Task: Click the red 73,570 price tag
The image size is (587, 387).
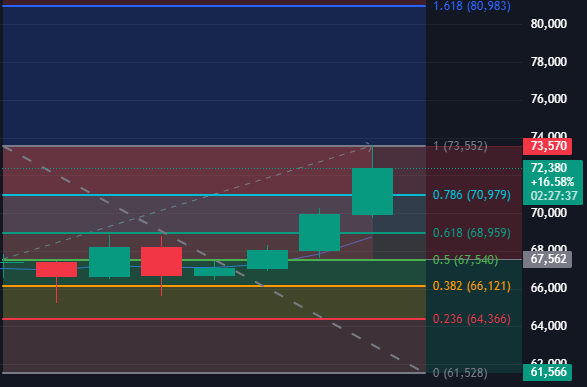Action: click(x=547, y=146)
